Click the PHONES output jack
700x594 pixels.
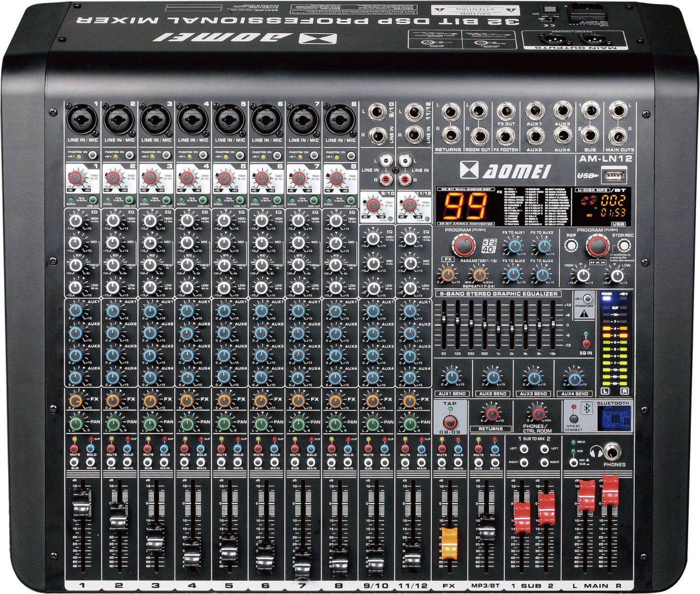tap(613, 450)
